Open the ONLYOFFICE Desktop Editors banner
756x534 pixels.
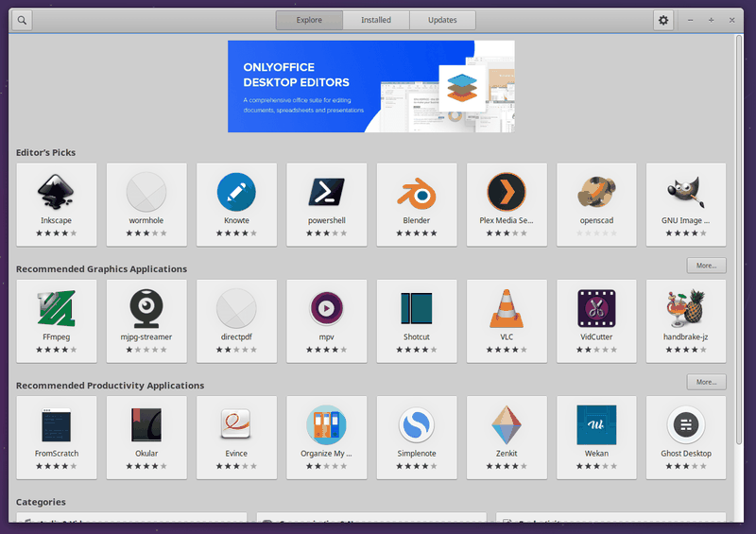371,86
